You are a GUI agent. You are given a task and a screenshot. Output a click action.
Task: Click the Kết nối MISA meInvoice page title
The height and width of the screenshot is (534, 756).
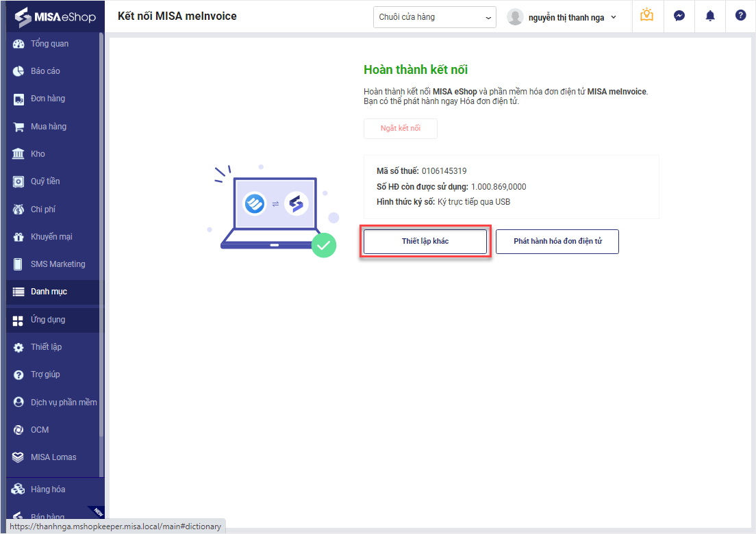[x=177, y=16]
